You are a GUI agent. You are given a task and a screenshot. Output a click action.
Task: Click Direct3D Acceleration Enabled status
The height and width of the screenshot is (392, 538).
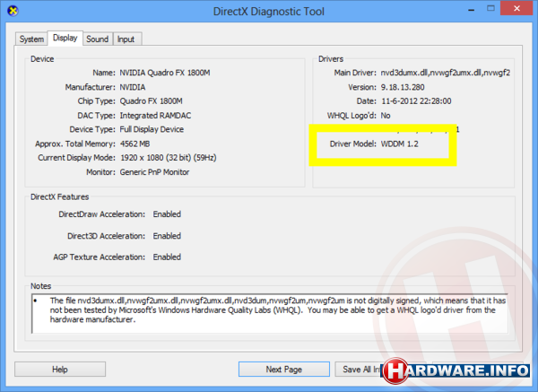coord(167,236)
